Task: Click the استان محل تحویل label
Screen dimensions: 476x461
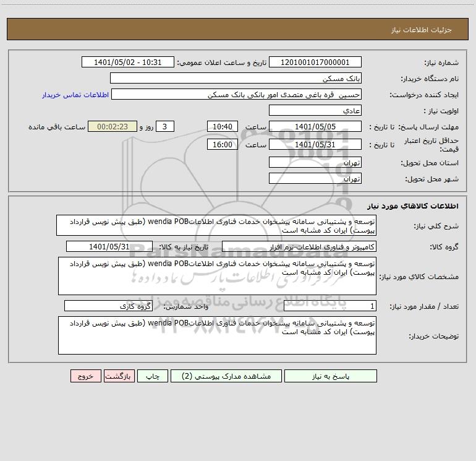Action: point(430,163)
